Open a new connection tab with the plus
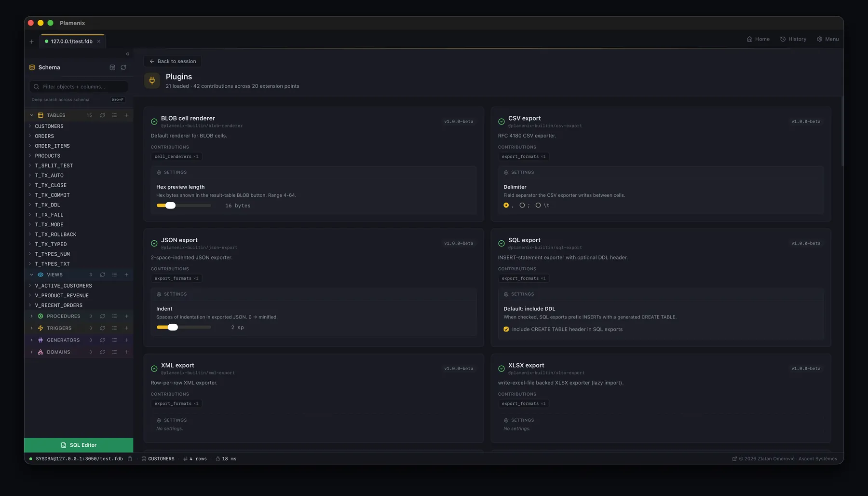The width and height of the screenshot is (868, 496). [x=32, y=41]
